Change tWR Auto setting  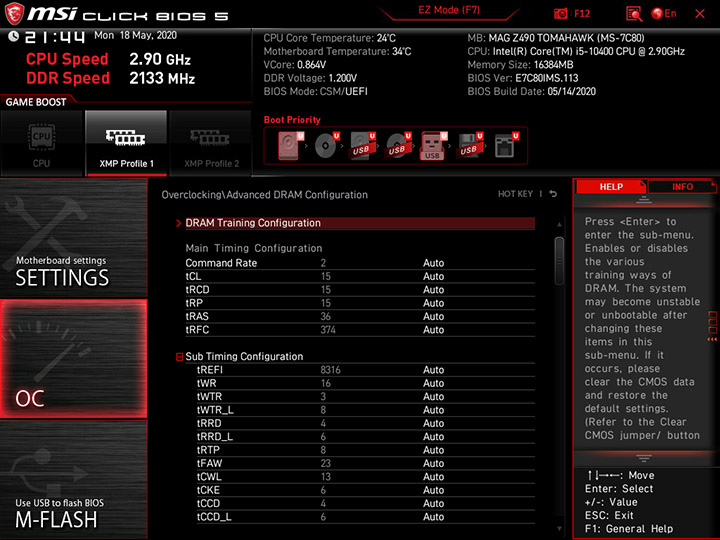[x=433, y=383]
